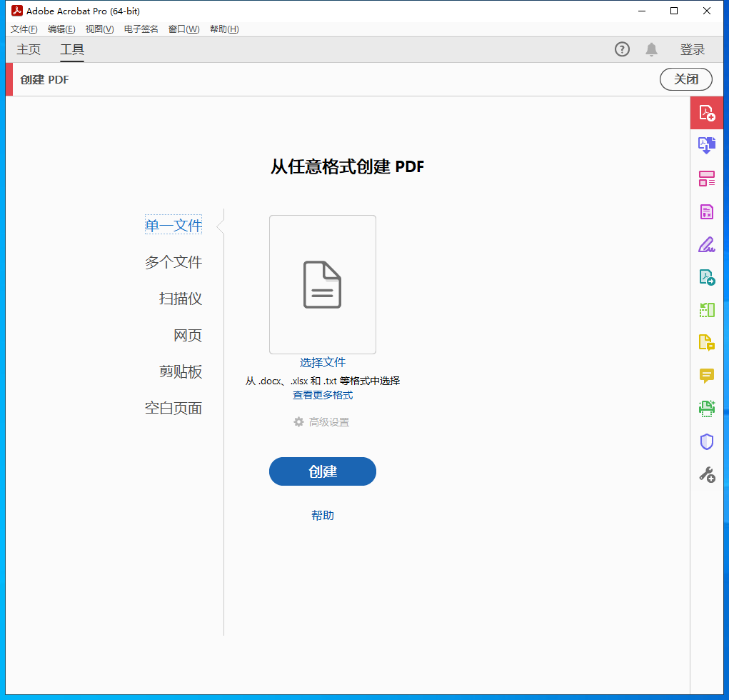Image resolution: width=729 pixels, height=700 pixels.
Task: Open the 编辑(E) menu
Action: point(61,29)
